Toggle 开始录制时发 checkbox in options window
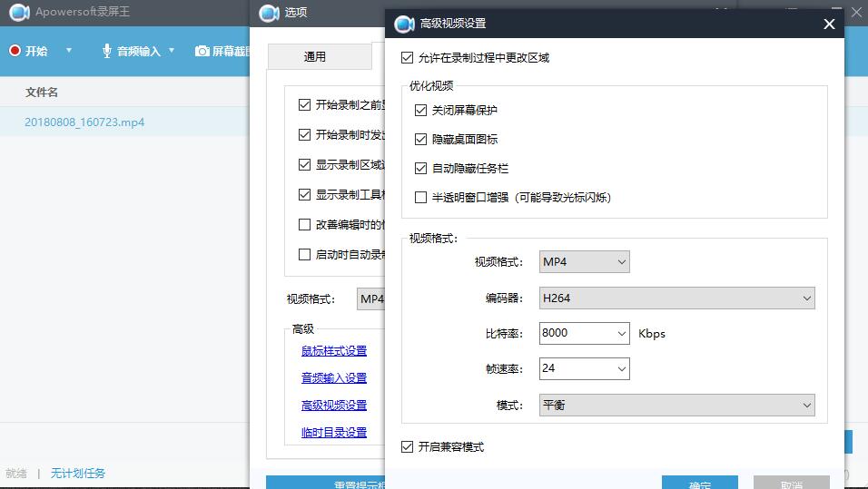The height and width of the screenshot is (489, 868). pyautogui.click(x=304, y=134)
